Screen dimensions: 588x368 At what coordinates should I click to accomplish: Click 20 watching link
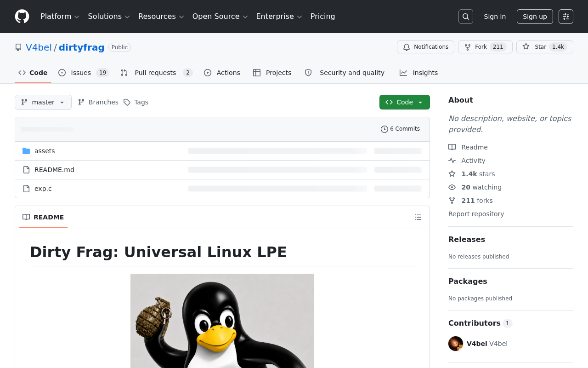point(481,187)
